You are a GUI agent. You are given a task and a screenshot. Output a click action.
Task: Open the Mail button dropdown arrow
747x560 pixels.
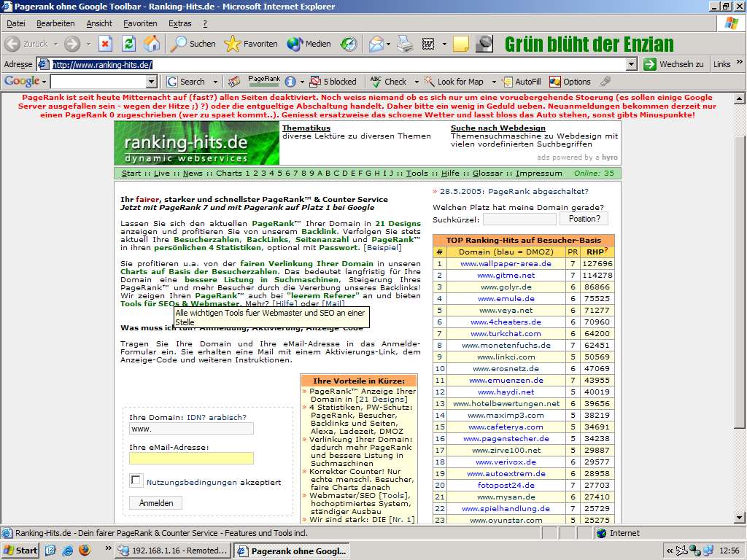point(389,44)
